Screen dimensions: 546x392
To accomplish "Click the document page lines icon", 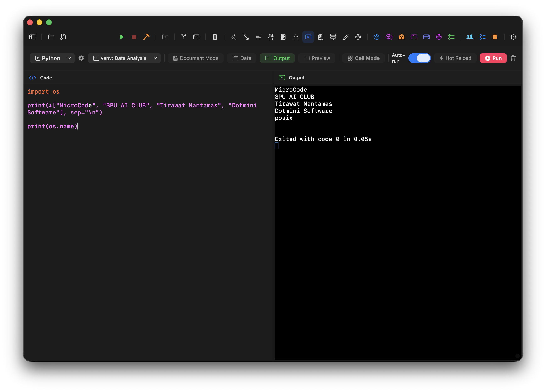I will click(x=283, y=37).
